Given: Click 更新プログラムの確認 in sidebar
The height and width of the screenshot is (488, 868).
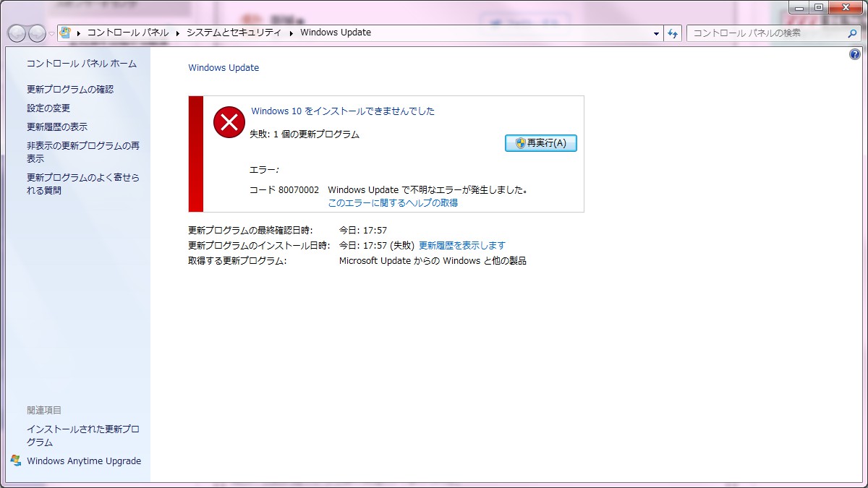Looking at the screenshot, I should coord(70,90).
